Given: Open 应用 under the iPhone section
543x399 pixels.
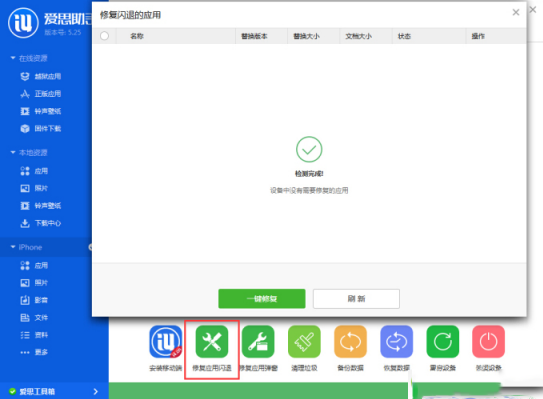Looking at the screenshot, I should (x=34, y=266).
